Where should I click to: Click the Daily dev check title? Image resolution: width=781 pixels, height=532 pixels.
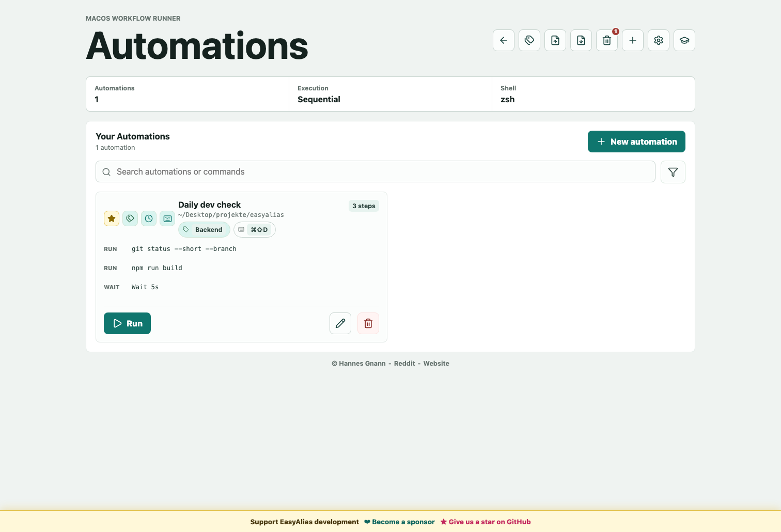point(209,205)
